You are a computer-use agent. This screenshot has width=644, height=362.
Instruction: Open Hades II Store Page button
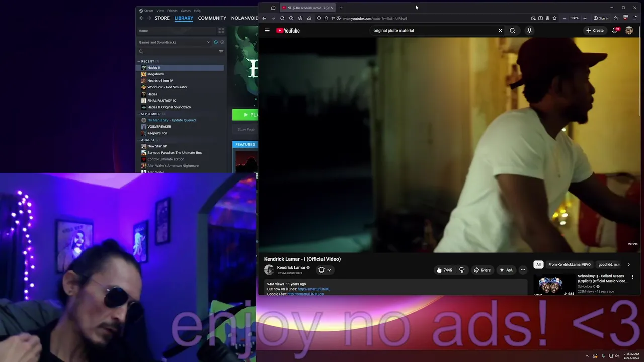point(246,129)
